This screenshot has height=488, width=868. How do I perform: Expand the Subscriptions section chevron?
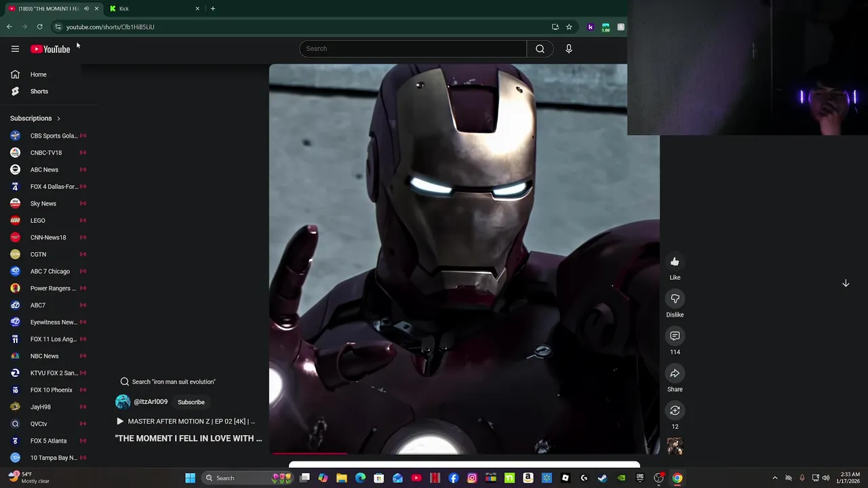(x=58, y=119)
